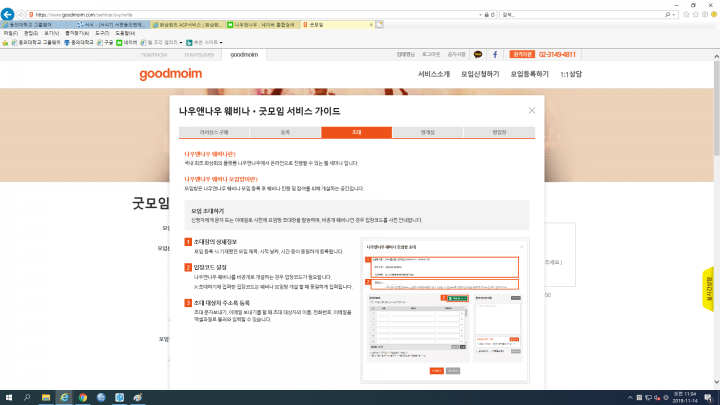The image size is (720, 405).
Task: Click the browser home icon
Action: tap(686, 15)
